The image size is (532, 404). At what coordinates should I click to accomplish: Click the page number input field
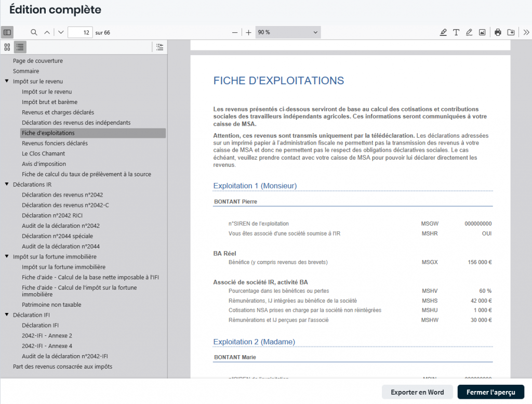(x=80, y=32)
